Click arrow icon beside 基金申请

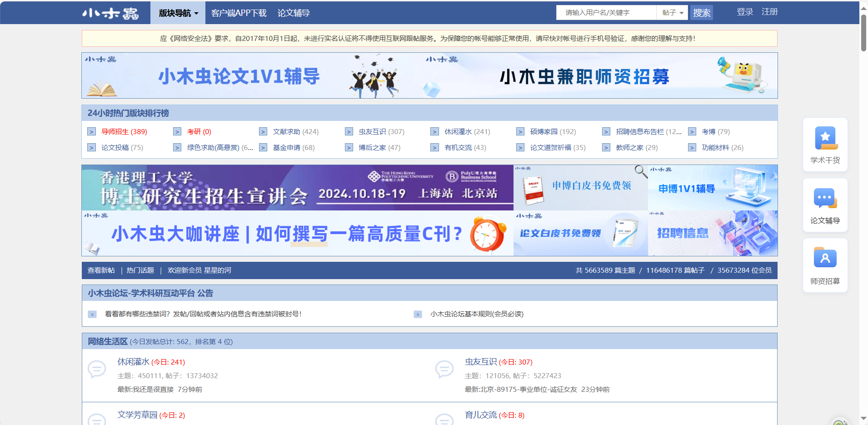point(263,148)
